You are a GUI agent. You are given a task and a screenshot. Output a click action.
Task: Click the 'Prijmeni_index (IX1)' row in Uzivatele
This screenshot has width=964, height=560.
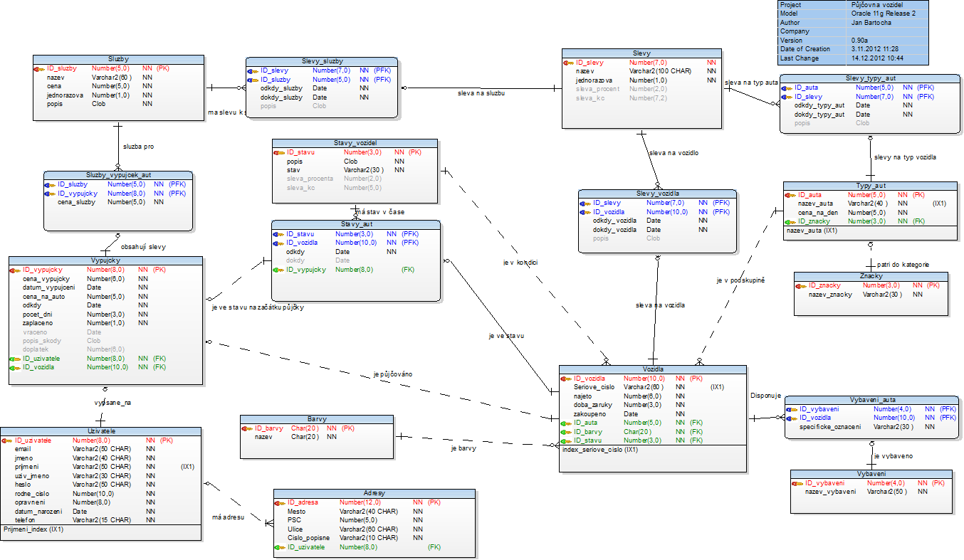click(x=103, y=530)
